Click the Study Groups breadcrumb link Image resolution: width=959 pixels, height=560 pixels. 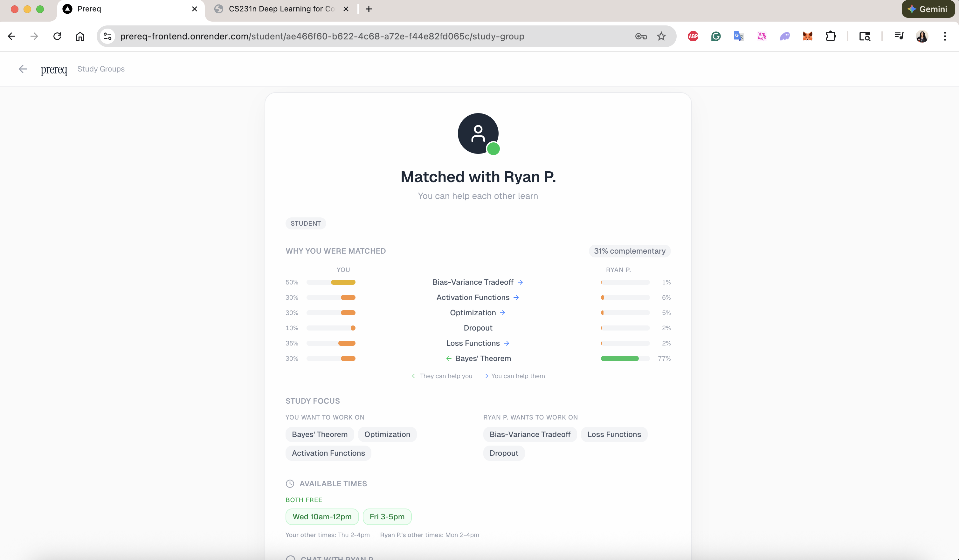[x=101, y=69]
